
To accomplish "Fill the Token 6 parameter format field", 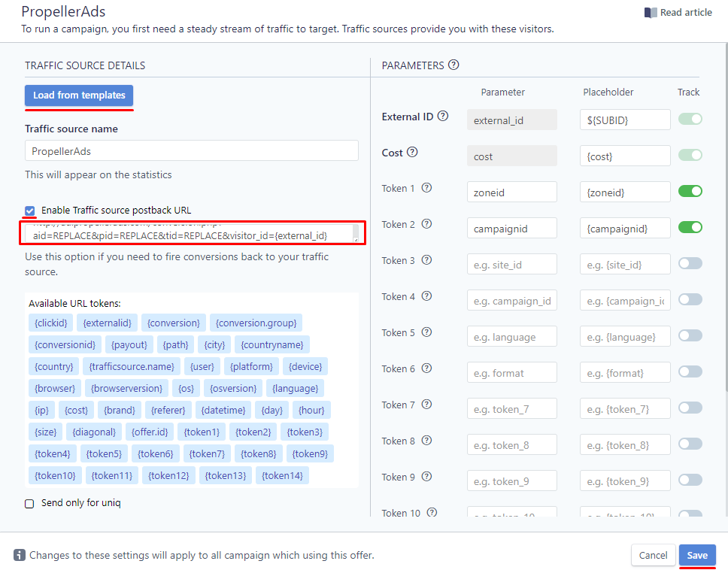I will tap(511, 372).
